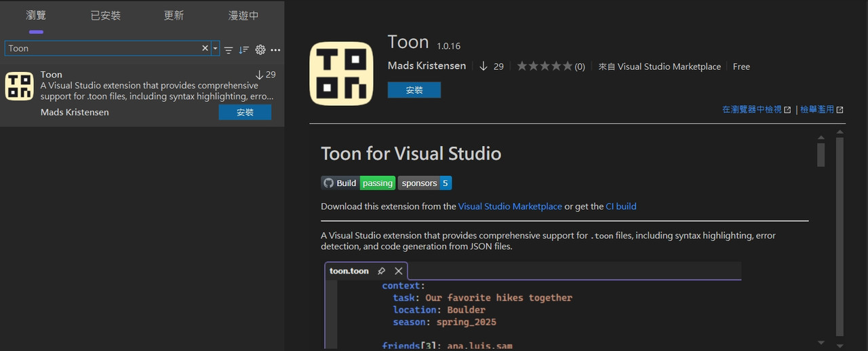868x351 pixels.
Task: Open the search box history dropdown
Action: [x=216, y=48]
